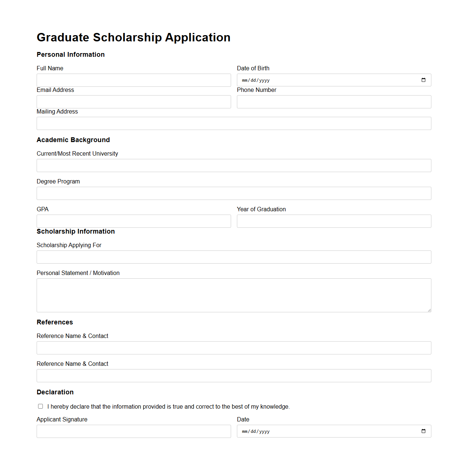Click the second Reference Name & Contact field
468x476 pixels.
coord(234,376)
